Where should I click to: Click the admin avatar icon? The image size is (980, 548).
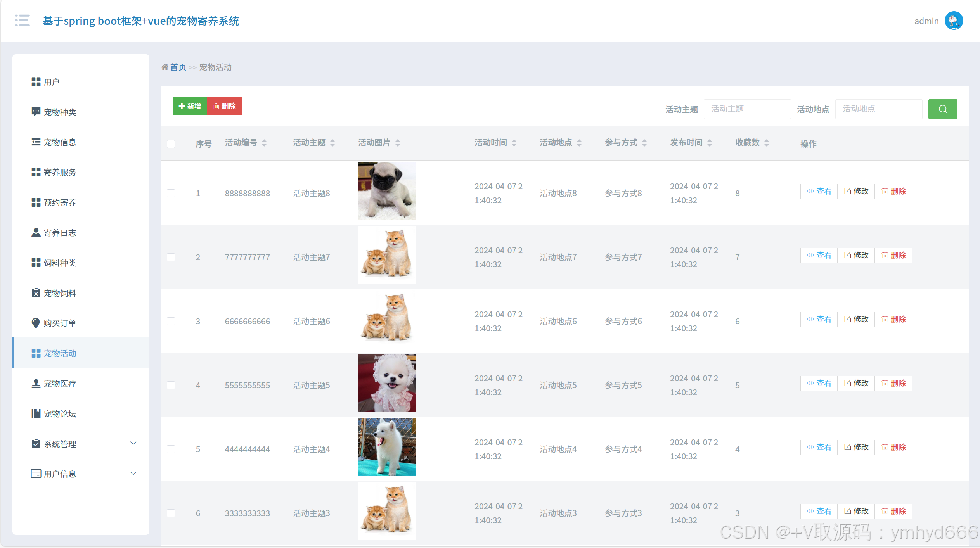(x=953, y=21)
